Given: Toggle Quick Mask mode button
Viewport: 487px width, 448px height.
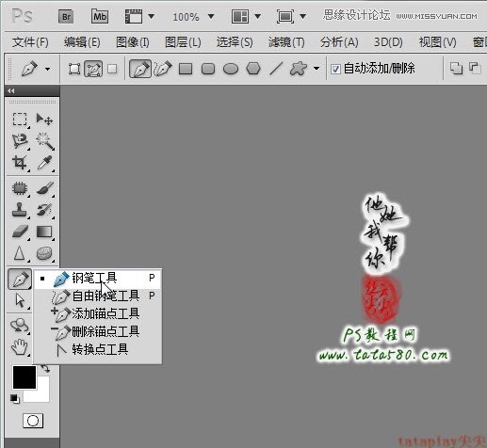Looking at the screenshot, I should pos(33,421).
